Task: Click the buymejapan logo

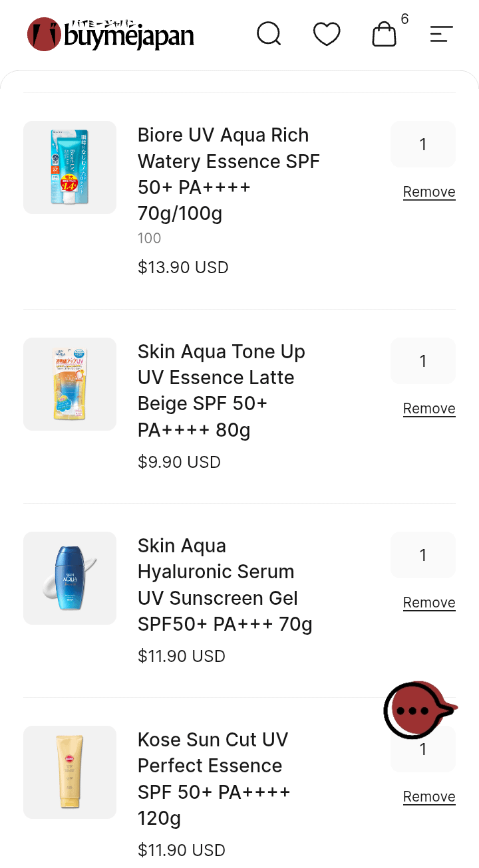Action: (x=110, y=35)
